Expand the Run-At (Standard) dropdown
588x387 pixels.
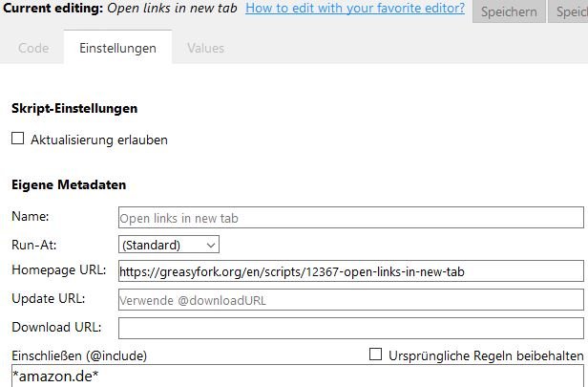point(169,245)
